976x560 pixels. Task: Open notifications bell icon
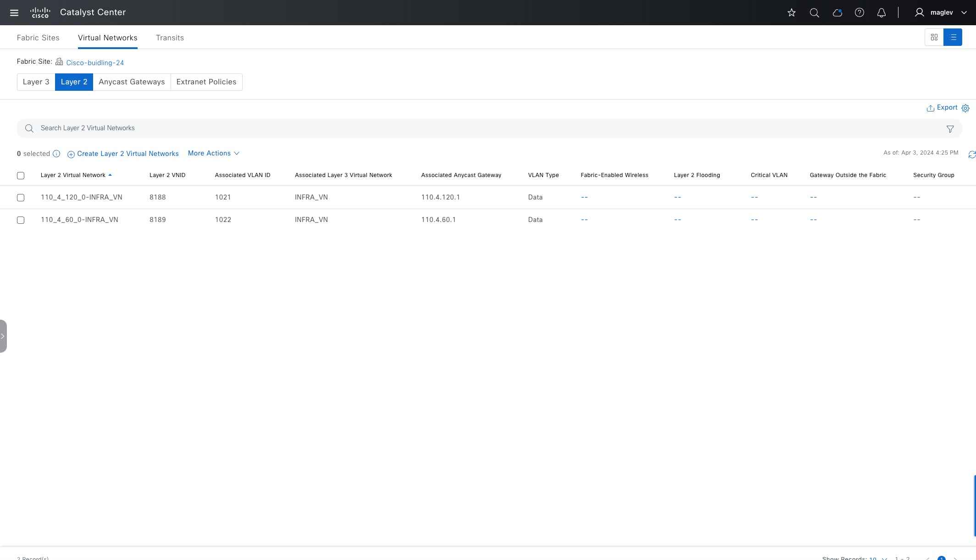882,13
